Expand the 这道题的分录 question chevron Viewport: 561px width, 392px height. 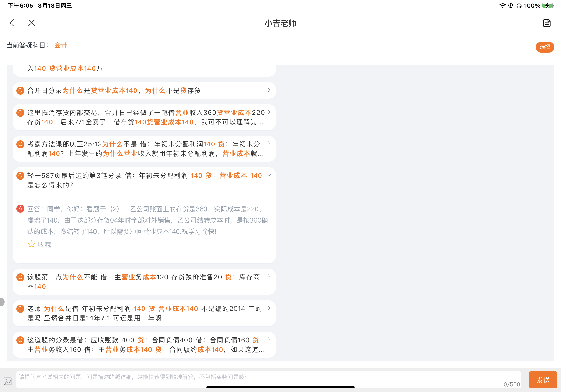(x=269, y=340)
